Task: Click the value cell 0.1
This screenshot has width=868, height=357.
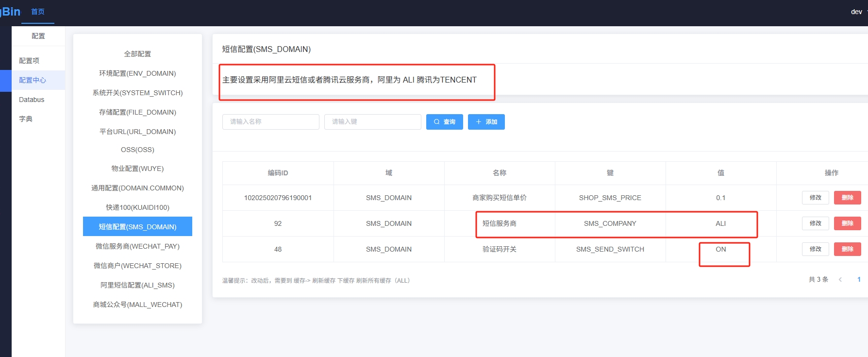Action: tap(721, 198)
